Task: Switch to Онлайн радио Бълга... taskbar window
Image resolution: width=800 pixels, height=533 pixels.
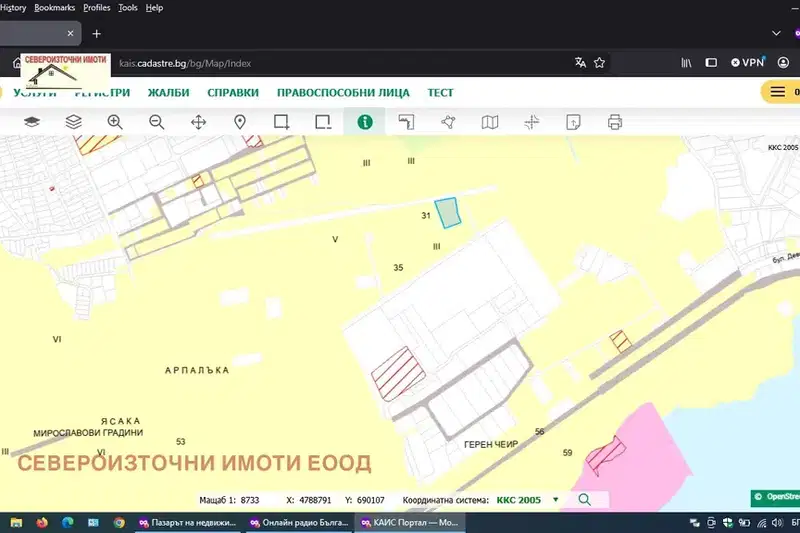Action: pos(299,523)
